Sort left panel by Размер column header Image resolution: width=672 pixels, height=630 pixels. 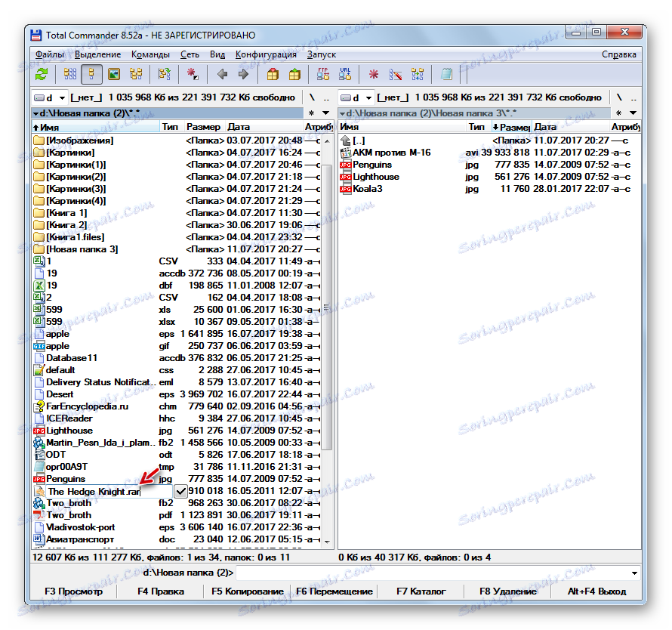[204, 127]
